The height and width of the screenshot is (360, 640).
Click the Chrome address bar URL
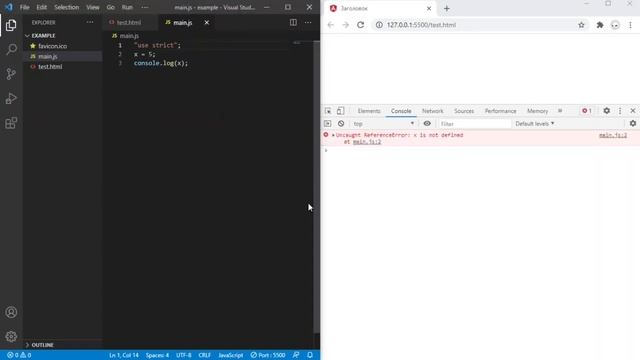coord(421,25)
